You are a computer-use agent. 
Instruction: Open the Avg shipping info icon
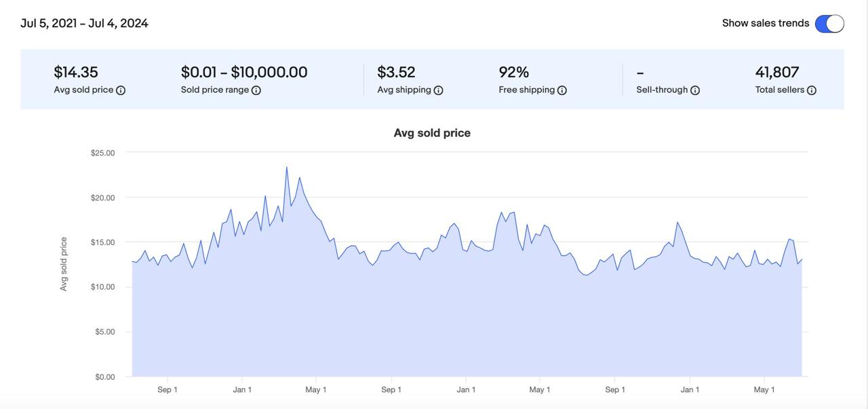coord(438,90)
